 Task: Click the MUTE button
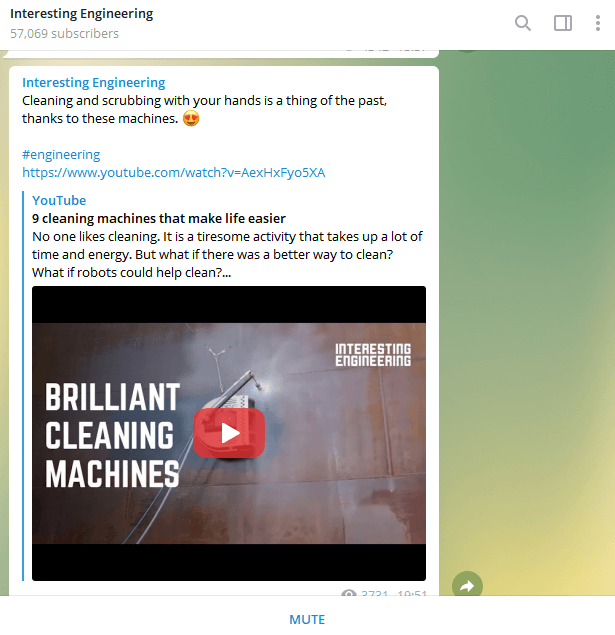click(307, 619)
